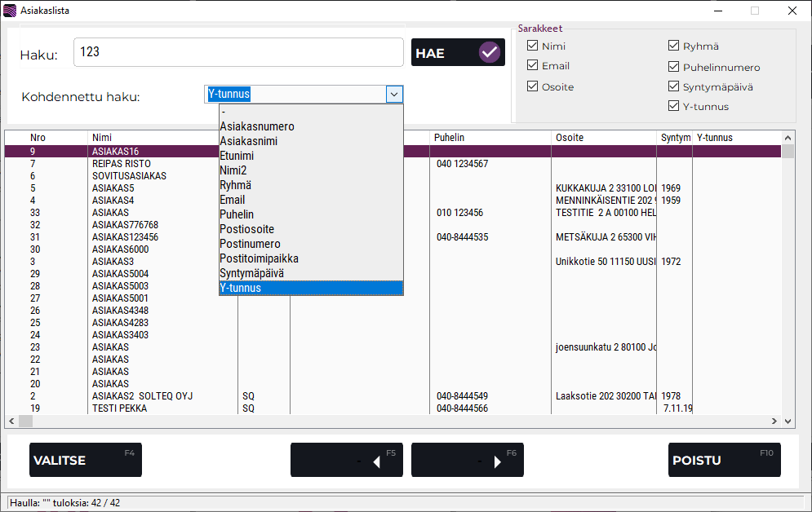The width and height of the screenshot is (812, 512).
Task: Uncheck the Nimi column checkbox
Action: click(533, 46)
